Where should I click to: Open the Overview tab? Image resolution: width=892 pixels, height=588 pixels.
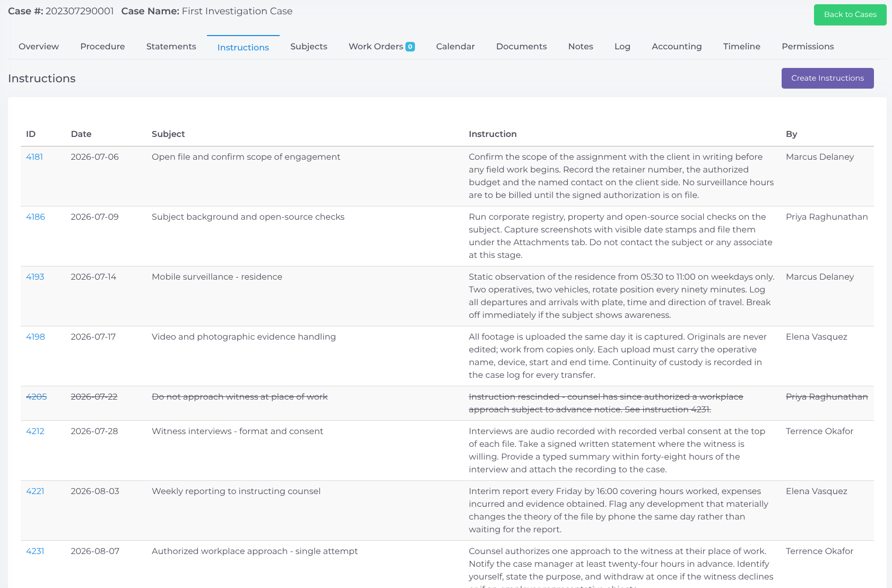coord(39,47)
